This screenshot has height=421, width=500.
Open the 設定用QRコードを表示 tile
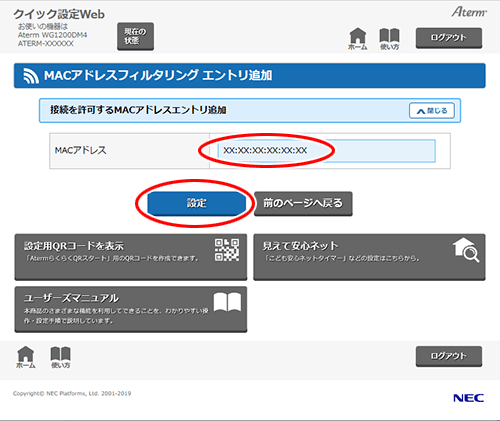pyautogui.click(x=131, y=257)
